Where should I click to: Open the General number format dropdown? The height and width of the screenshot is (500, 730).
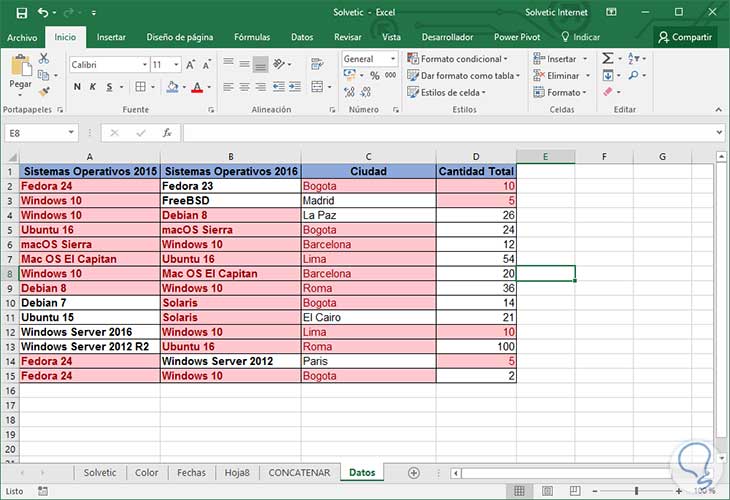point(393,59)
